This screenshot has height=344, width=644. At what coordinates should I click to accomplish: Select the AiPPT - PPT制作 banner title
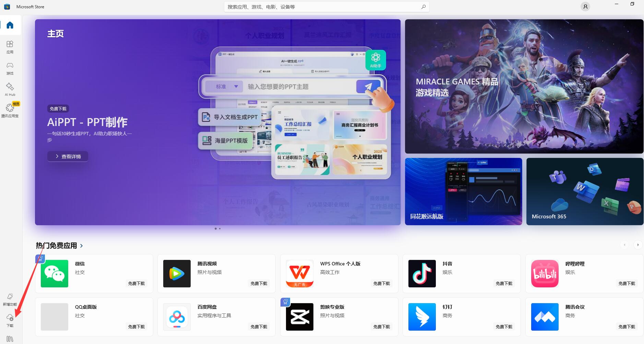(87, 122)
